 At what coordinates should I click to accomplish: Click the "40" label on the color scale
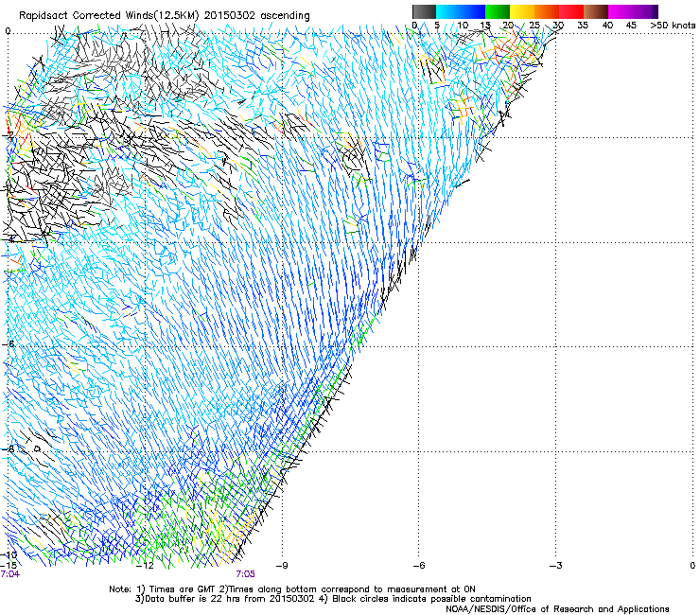(607, 25)
